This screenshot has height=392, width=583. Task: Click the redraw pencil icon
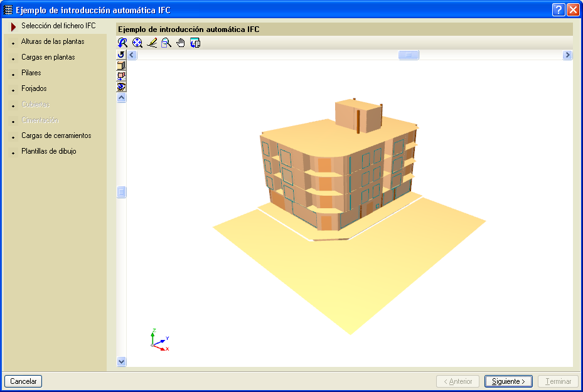pos(152,43)
